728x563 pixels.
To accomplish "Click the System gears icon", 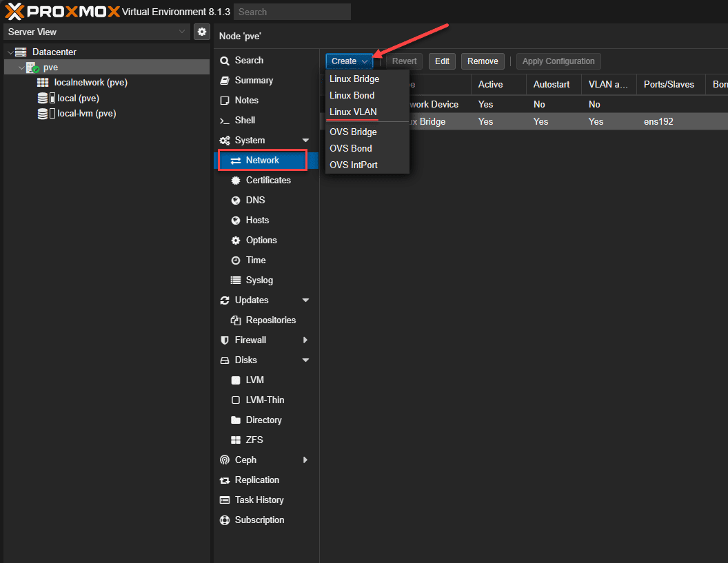I will 225,141.
